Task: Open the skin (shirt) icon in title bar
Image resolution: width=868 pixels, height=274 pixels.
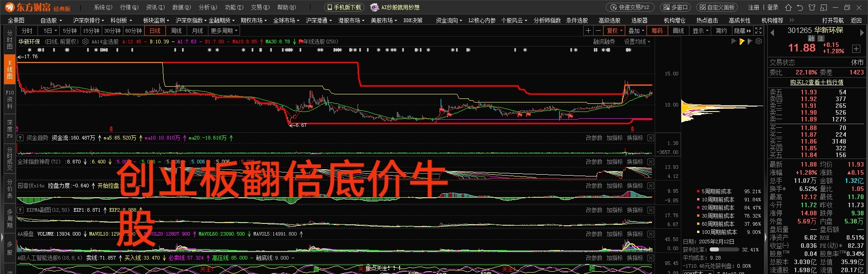Action: tap(812, 7)
